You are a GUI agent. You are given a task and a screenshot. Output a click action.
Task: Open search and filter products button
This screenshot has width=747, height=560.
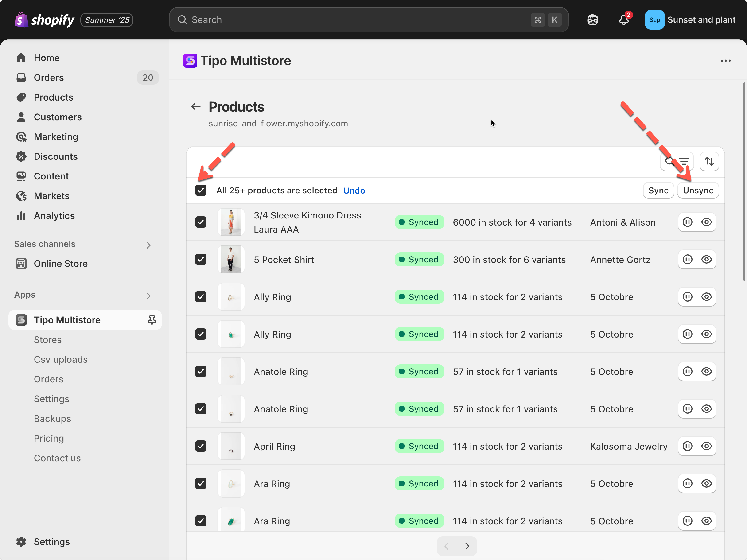pyautogui.click(x=677, y=161)
